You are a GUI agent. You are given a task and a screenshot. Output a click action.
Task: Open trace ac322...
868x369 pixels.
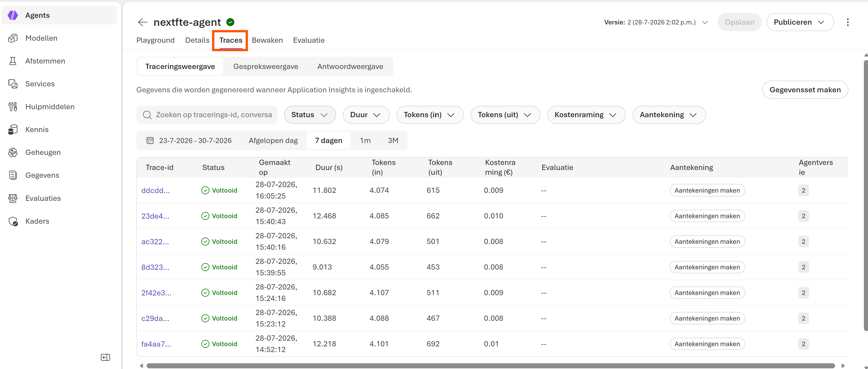[x=155, y=242]
